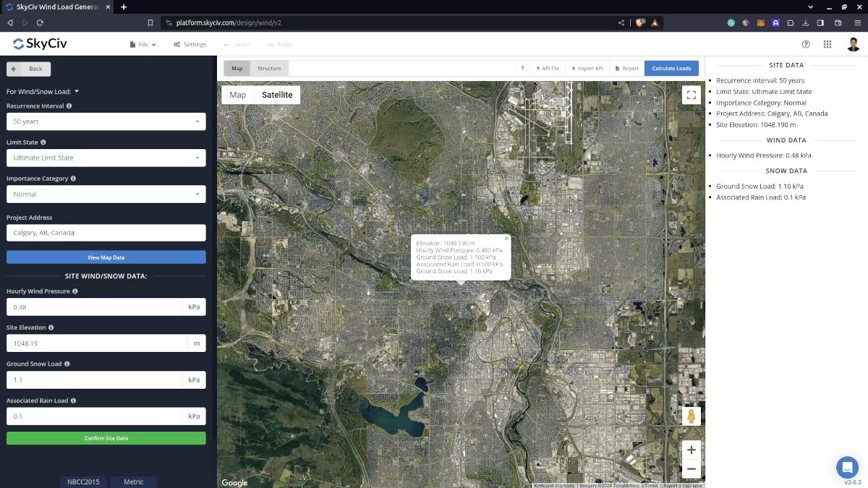Click the Import API button
Screen dimensions: 868x488
pyautogui.click(x=587, y=69)
